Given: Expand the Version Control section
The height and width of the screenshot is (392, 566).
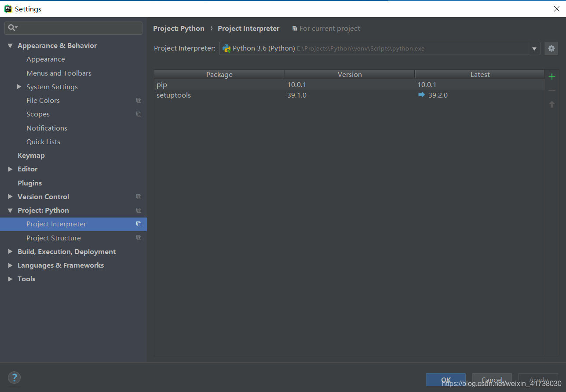Looking at the screenshot, I should point(10,197).
